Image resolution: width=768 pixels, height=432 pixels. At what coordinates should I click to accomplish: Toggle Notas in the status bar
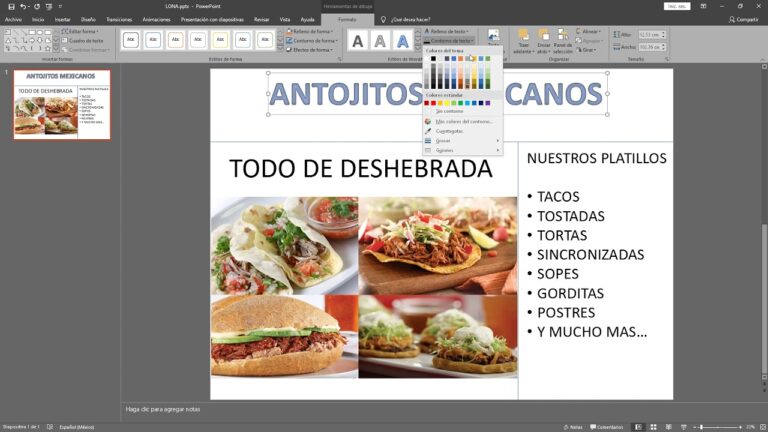tap(573, 427)
